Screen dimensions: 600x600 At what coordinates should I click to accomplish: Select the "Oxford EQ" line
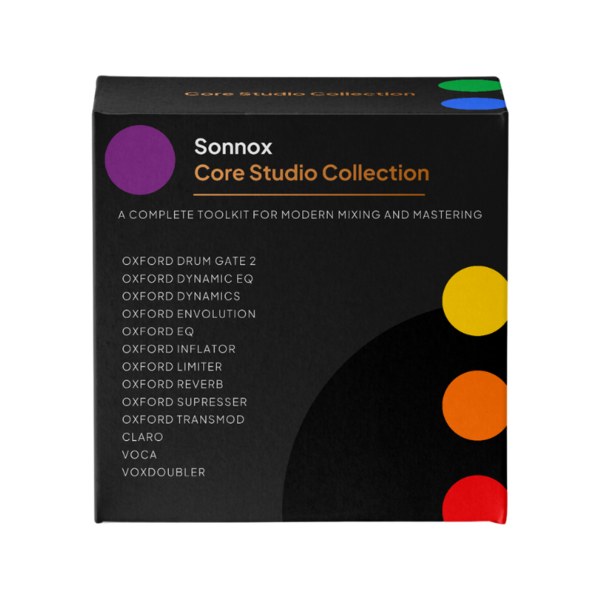point(158,331)
